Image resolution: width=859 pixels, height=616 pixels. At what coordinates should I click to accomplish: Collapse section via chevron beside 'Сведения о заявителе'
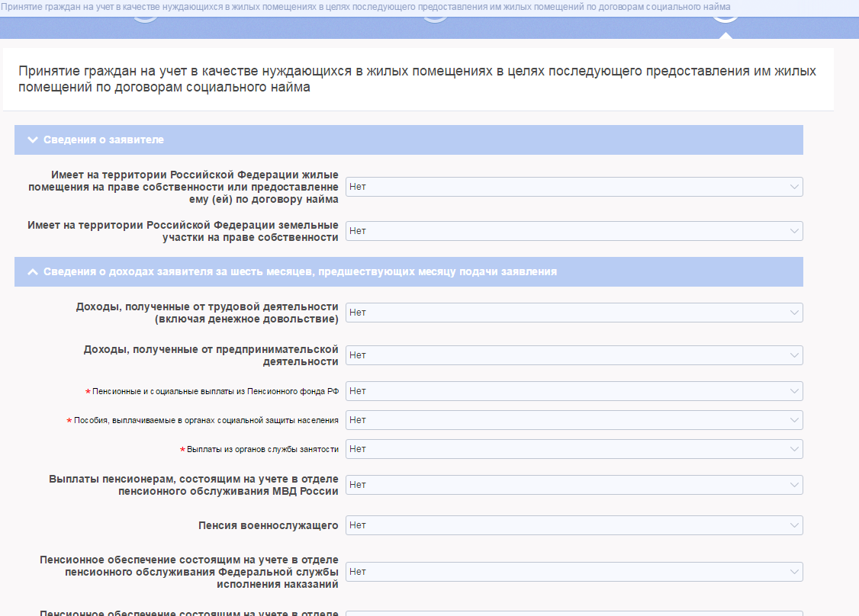click(32, 140)
